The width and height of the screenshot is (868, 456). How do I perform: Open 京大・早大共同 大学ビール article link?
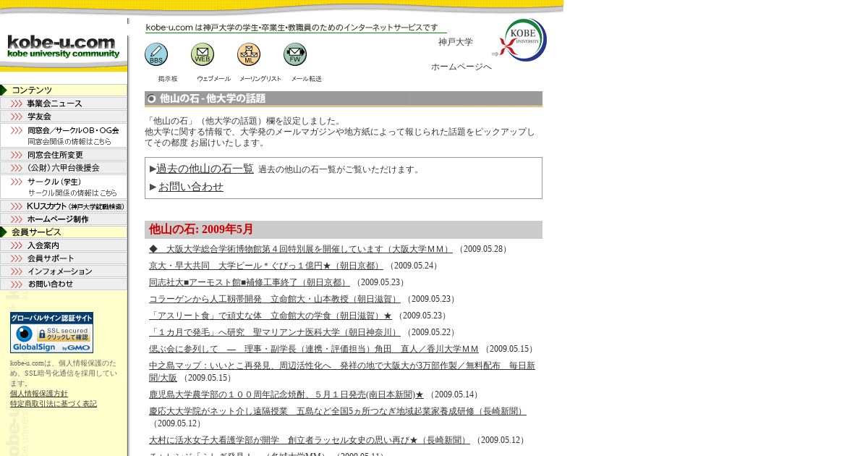point(266,266)
